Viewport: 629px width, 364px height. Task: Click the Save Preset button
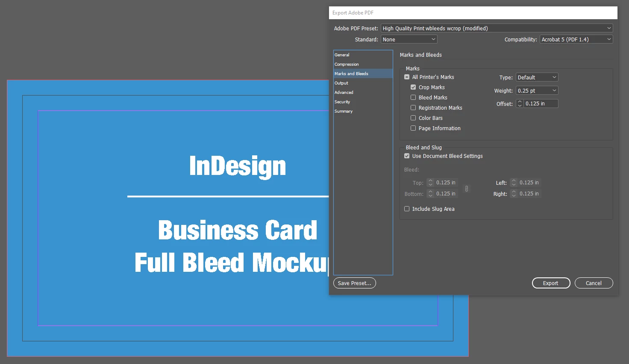click(x=354, y=283)
